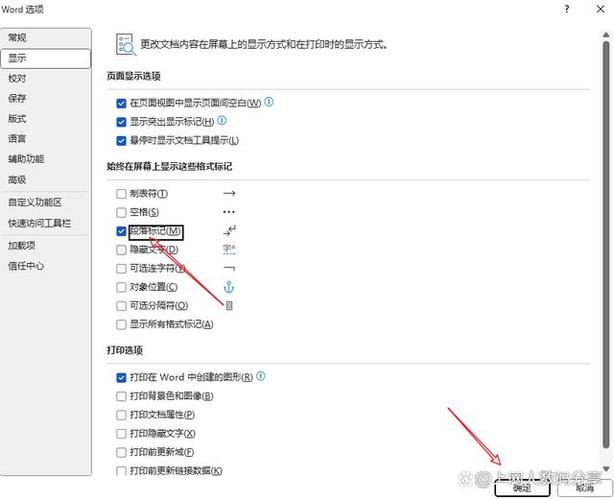Screen dimensions: 614x500
Task: Click the space dots symbol
Action: tap(229, 212)
